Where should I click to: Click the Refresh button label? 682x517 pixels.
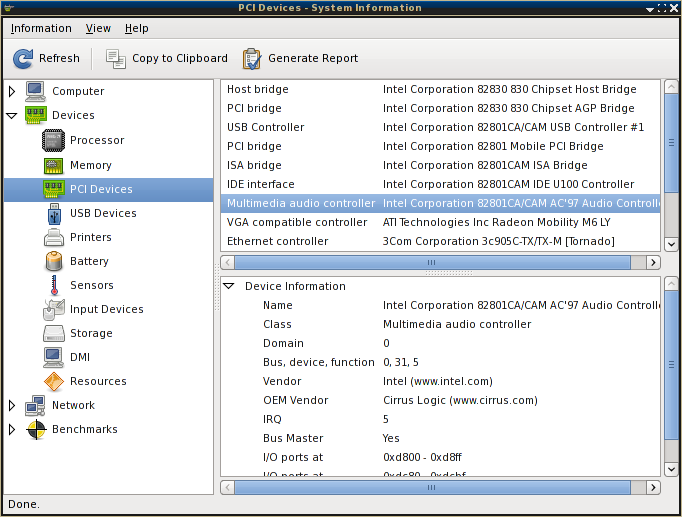pyautogui.click(x=59, y=58)
